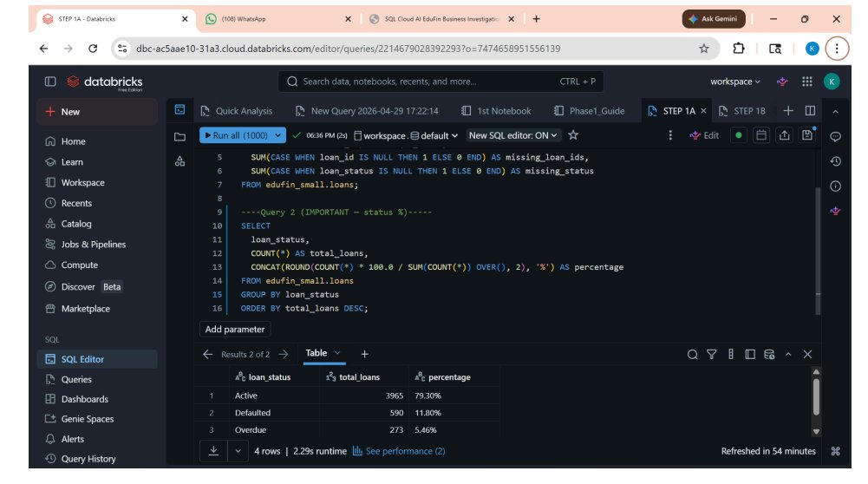The image size is (868, 484).
Task: Toggle New SQL editor ON setting
Action: (512, 135)
